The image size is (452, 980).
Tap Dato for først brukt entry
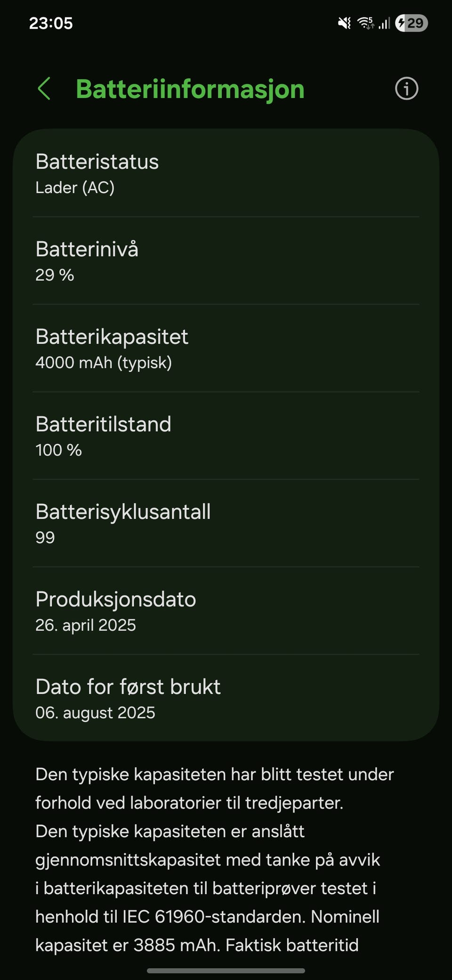[226, 698]
